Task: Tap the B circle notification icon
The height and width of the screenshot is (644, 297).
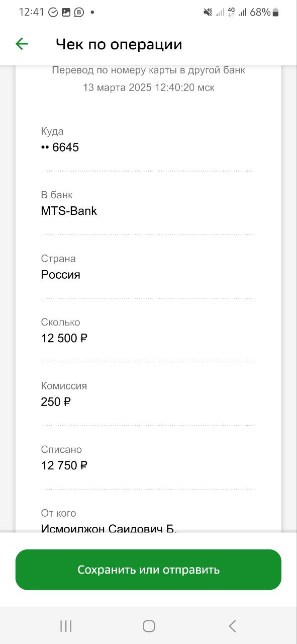Action: pyautogui.click(x=79, y=12)
